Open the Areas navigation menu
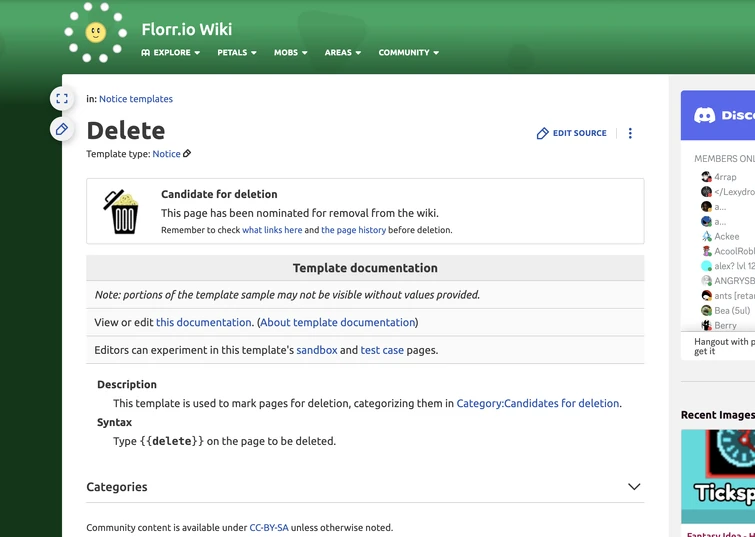The height and width of the screenshot is (537, 755). click(343, 52)
